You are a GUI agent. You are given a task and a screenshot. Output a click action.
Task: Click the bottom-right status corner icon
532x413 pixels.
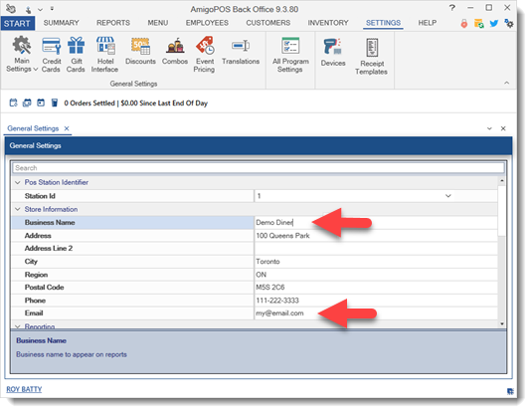click(x=510, y=391)
